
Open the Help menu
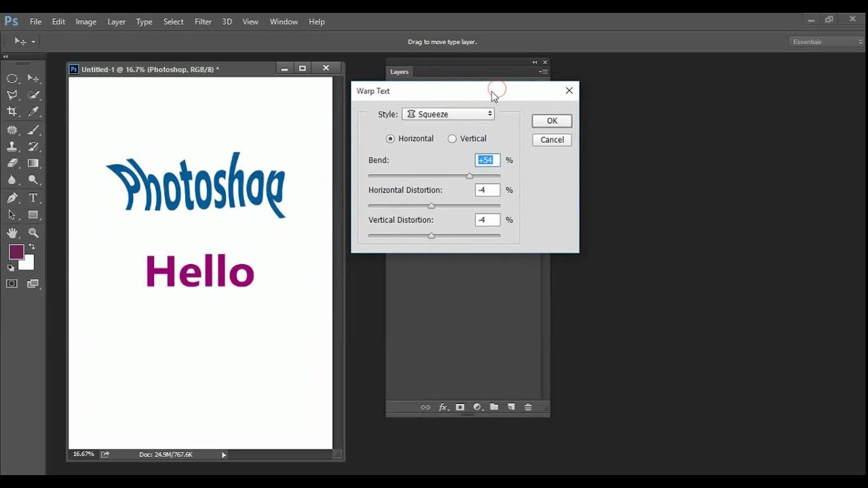(317, 22)
